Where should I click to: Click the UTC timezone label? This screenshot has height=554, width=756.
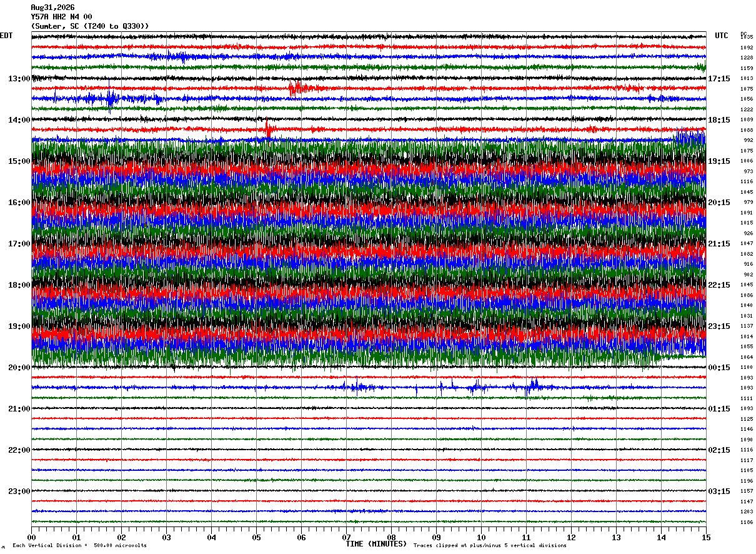click(x=722, y=36)
